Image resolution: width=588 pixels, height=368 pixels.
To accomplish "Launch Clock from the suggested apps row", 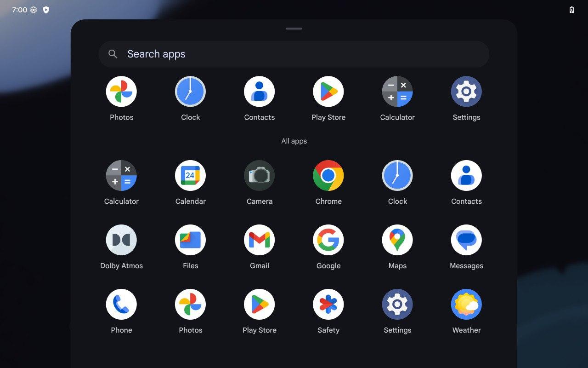I will 190,92.
